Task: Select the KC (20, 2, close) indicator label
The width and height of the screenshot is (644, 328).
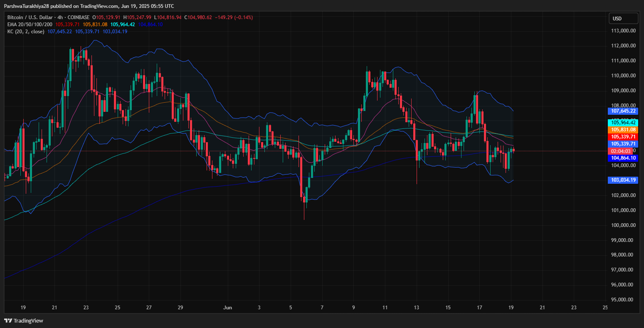Action: coord(26,32)
